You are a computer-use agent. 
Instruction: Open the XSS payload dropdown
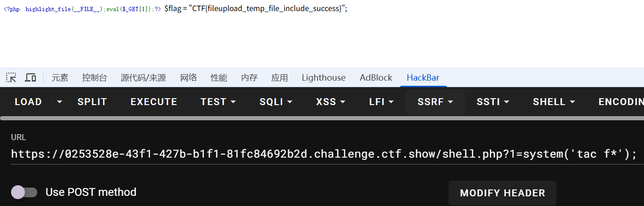point(331,102)
